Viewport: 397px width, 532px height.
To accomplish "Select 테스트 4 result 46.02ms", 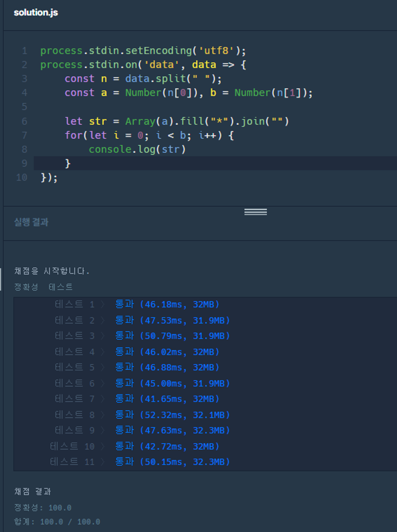I will (167, 352).
